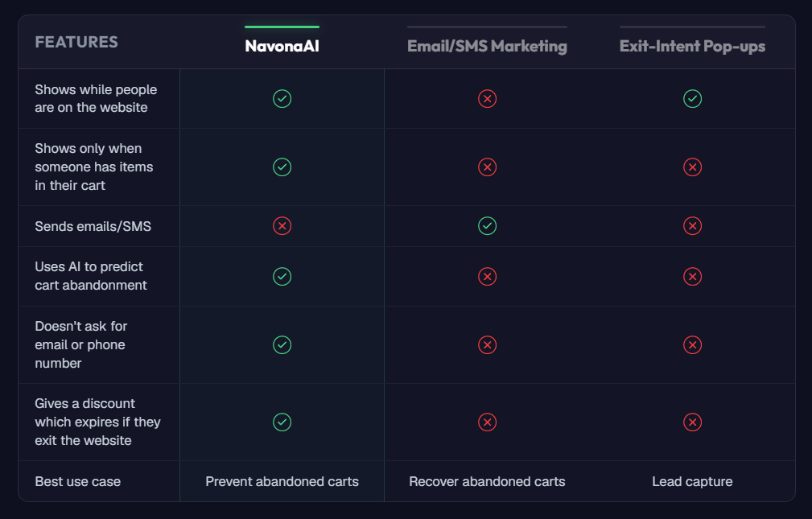This screenshot has width=812, height=519.
Task: Click the 'Best use case' label
Action: point(78,481)
